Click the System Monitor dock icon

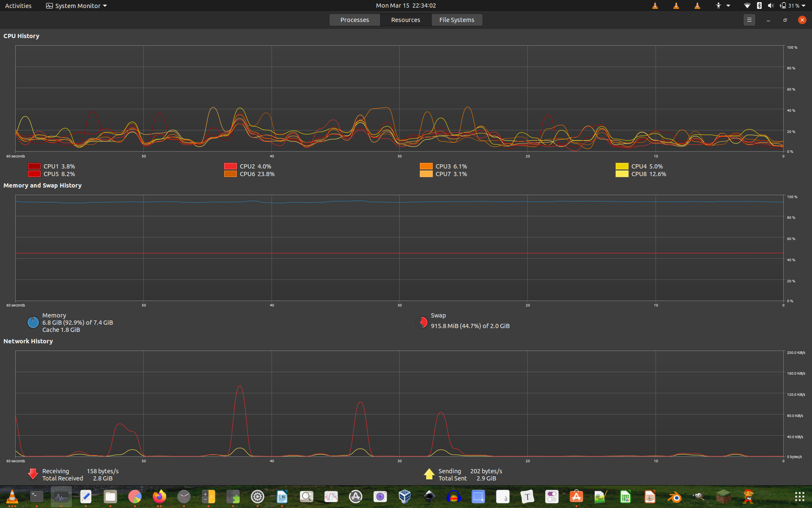(x=61, y=497)
